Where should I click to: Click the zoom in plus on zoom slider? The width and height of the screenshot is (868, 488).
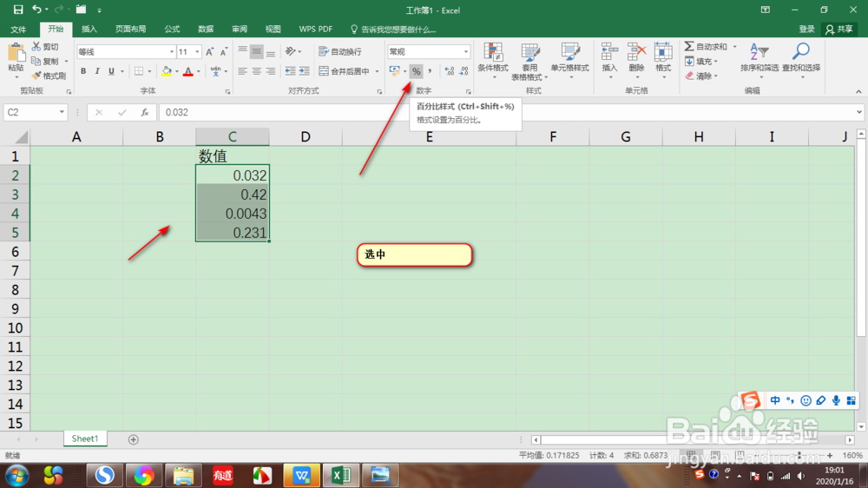tap(830, 455)
